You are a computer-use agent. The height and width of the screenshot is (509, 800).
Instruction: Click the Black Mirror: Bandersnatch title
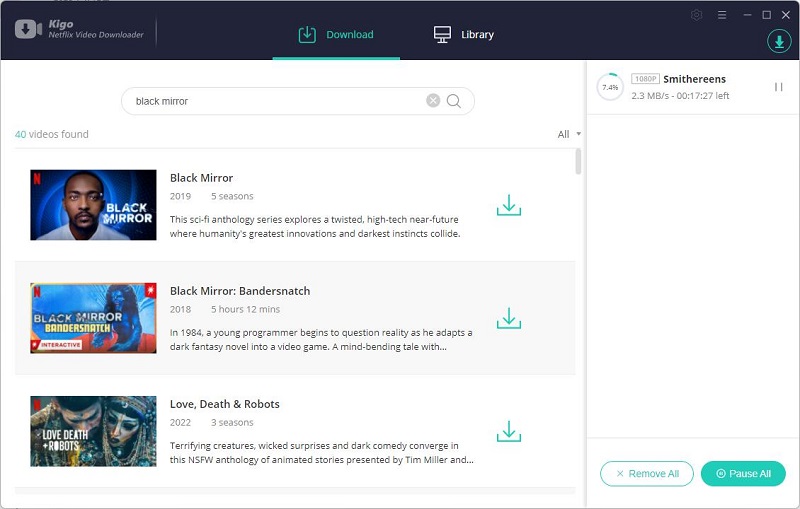pos(240,291)
